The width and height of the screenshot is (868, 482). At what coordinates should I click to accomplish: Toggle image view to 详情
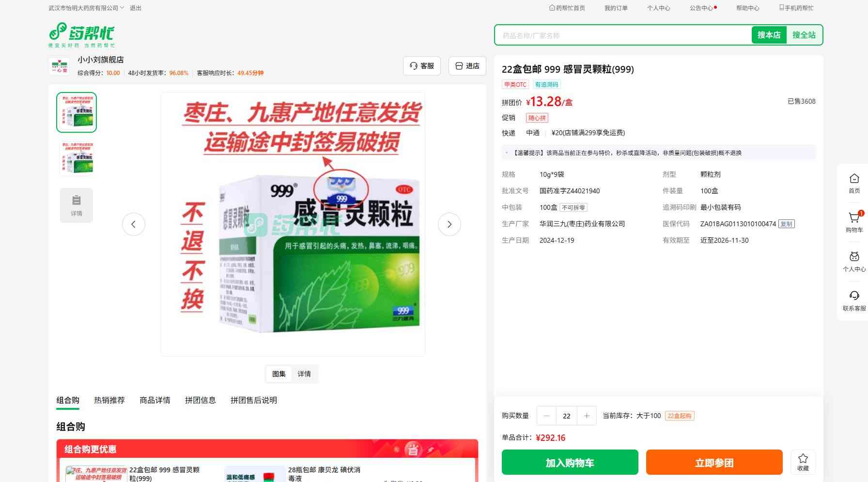click(304, 374)
